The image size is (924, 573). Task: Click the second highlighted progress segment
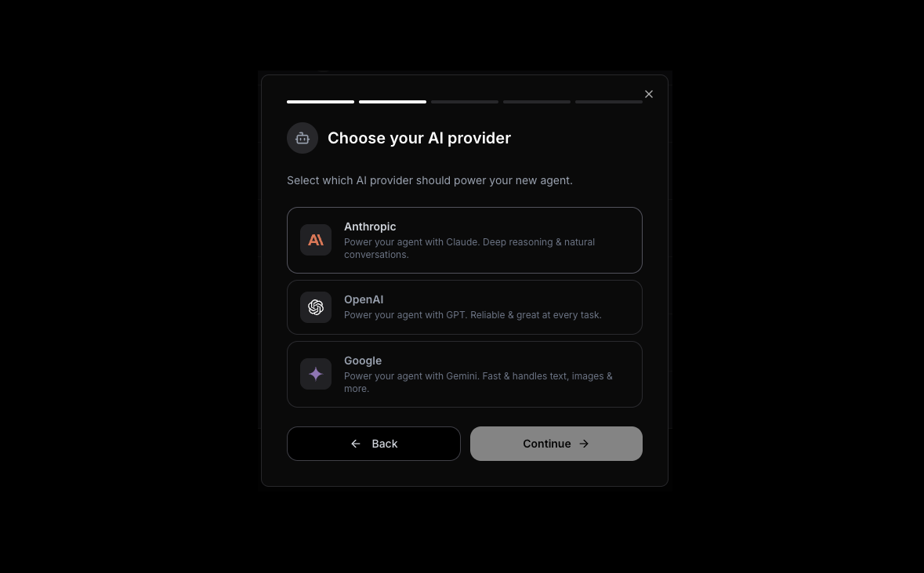(x=393, y=102)
